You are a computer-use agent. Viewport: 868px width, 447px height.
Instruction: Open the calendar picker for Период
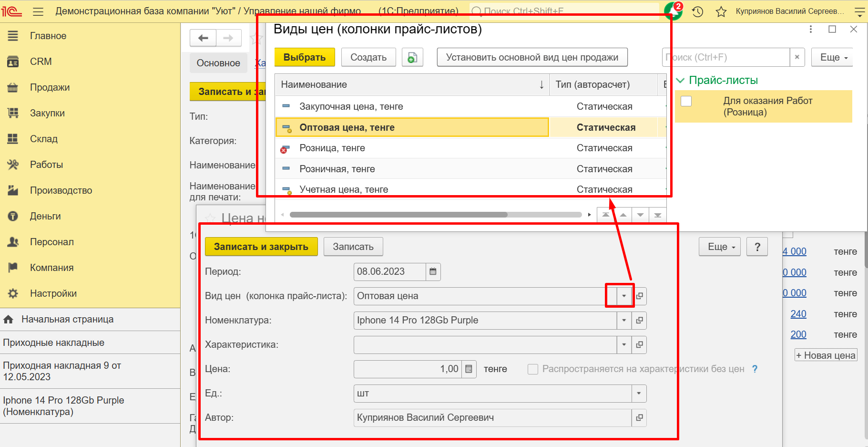(x=433, y=272)
